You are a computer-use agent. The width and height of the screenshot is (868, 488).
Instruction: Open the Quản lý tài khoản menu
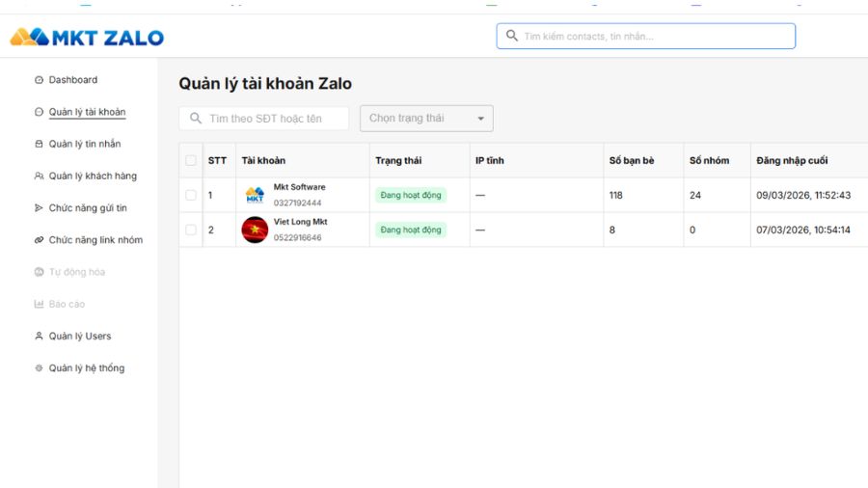coord(87,112)
